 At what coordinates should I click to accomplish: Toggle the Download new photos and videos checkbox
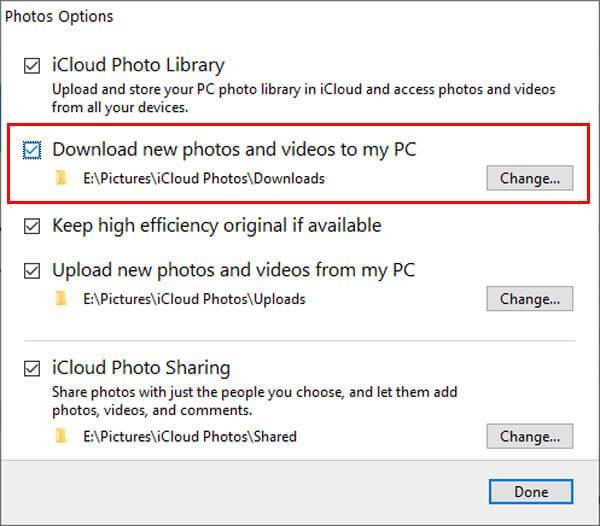[x=33, y=150]
